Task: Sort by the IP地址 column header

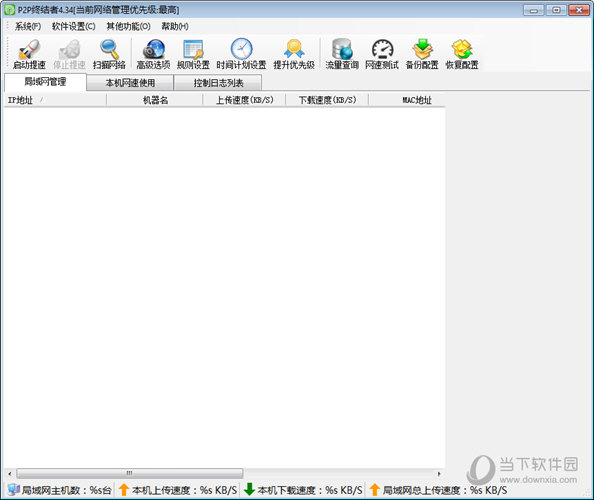Action: click(55, 100)
